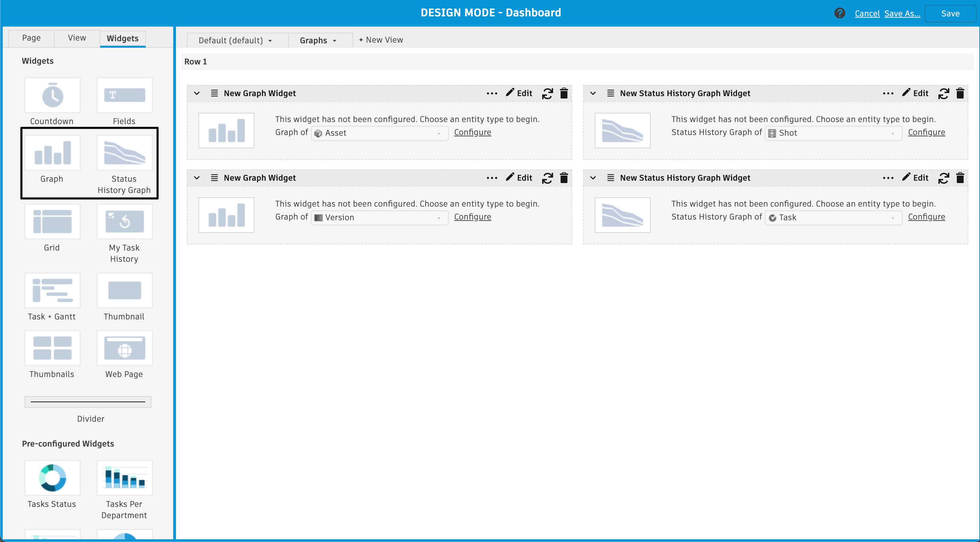Edit the Task status history graph widget

click(915, 178)
